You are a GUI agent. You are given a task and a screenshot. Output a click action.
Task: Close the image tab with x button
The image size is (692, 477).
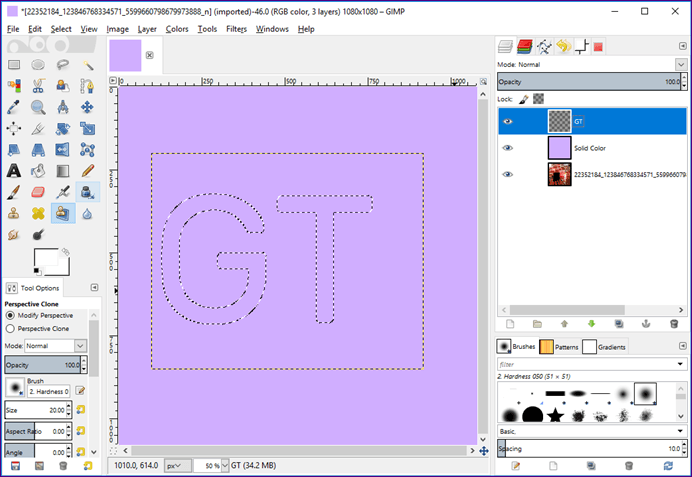[x=150, y=55]
